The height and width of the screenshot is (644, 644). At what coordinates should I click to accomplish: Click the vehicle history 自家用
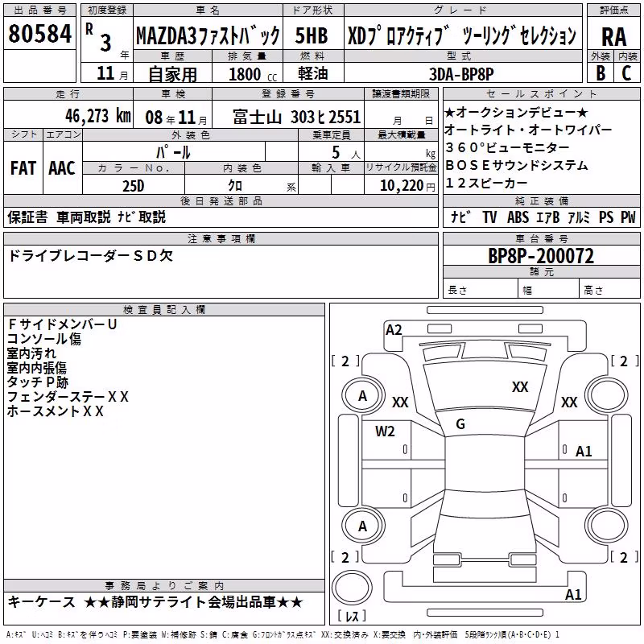pyautogui.click(x=172, y=74)
